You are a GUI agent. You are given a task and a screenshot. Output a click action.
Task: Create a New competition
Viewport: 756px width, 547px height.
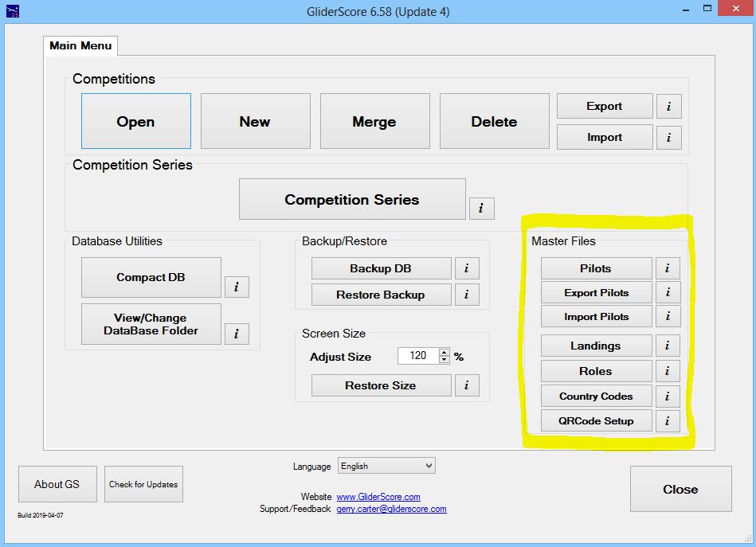point(256,121)
